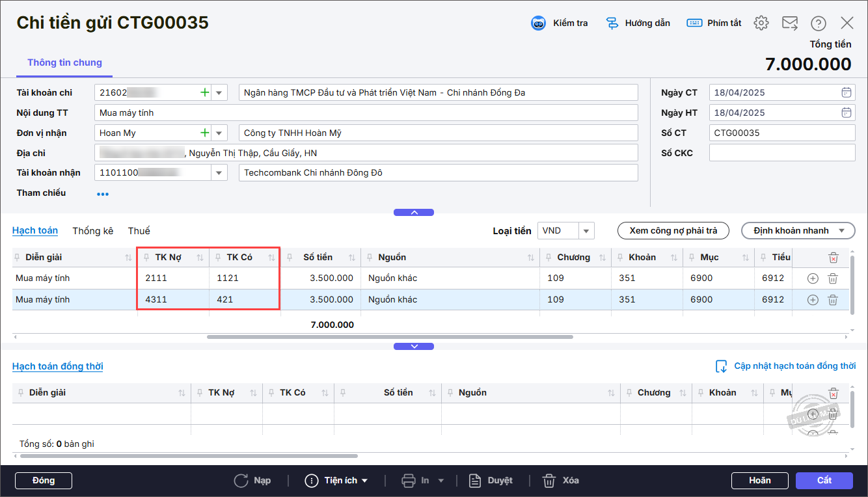The width and height of the screenshot is (868, 497).
Task: Expand the Tài khoản nhận dropdown
Action: point(219,173)
